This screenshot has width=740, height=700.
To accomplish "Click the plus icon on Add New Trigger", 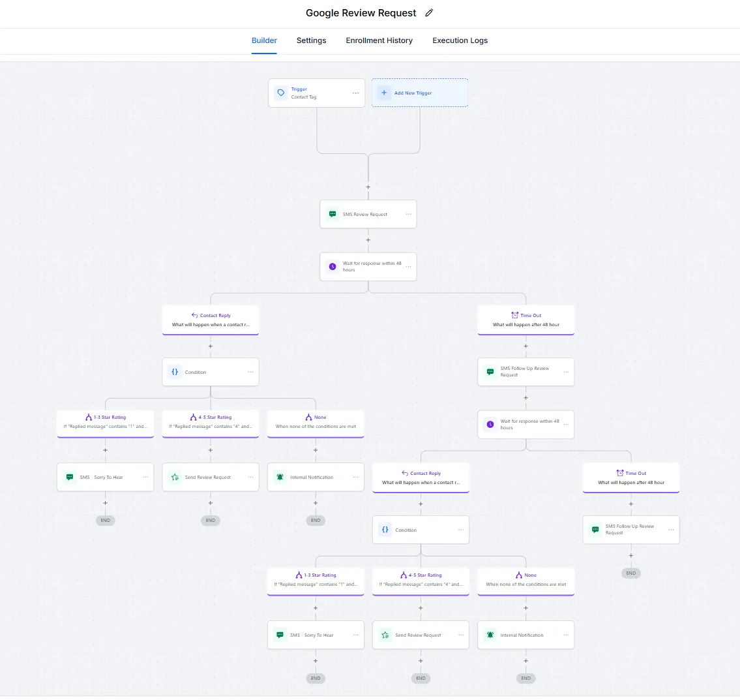I will [x=384, y=93].
